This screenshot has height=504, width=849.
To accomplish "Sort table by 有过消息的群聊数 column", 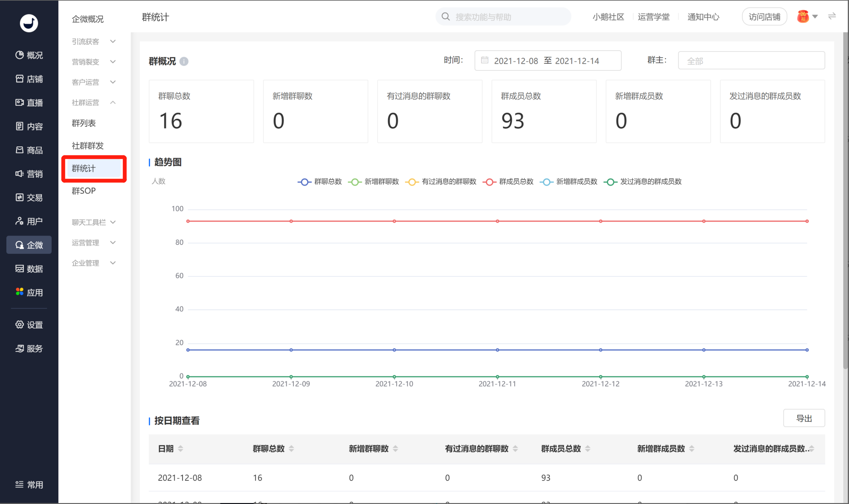I will point(515,449).
